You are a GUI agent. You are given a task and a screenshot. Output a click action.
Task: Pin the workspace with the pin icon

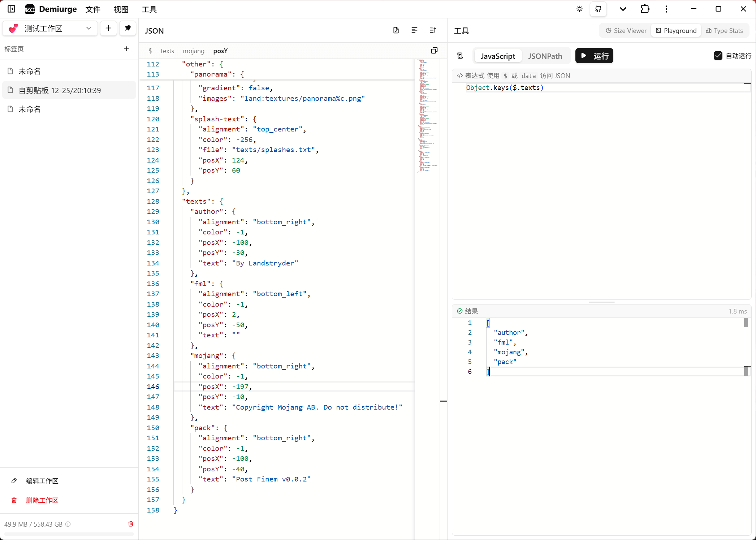[x=128, y=28]
